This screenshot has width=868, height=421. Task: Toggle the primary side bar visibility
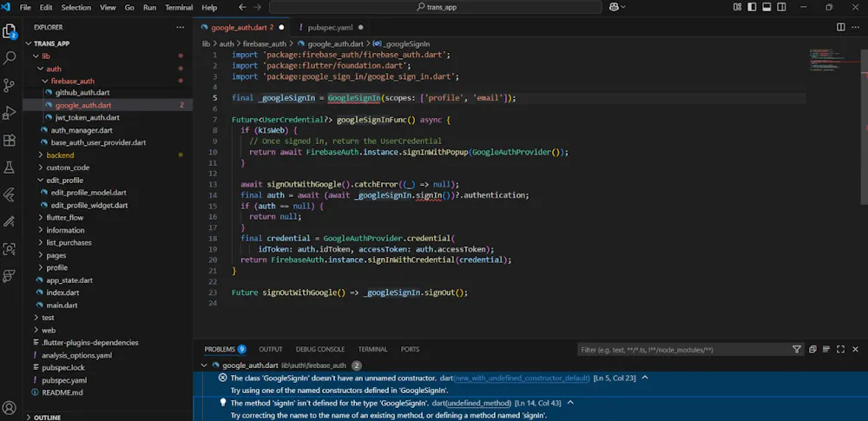click(753, 7)
